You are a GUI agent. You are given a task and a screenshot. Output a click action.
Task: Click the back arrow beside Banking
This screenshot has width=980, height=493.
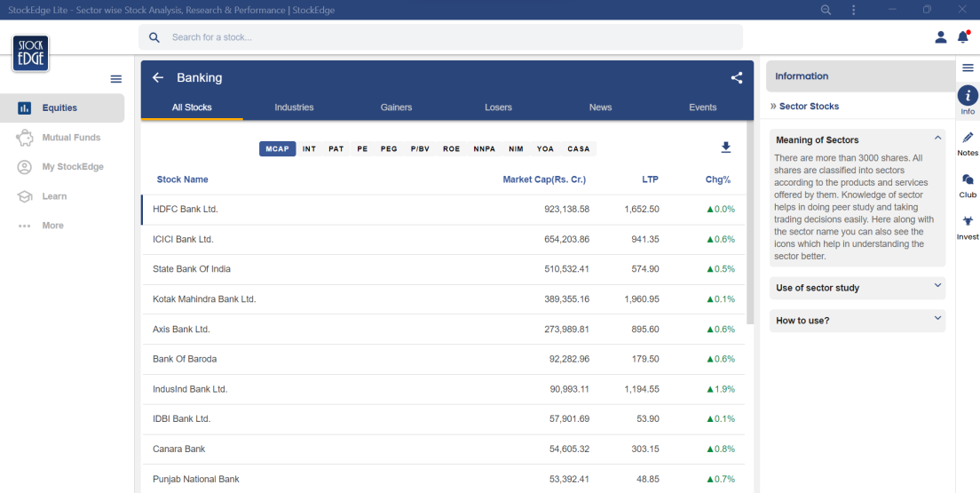158,77
